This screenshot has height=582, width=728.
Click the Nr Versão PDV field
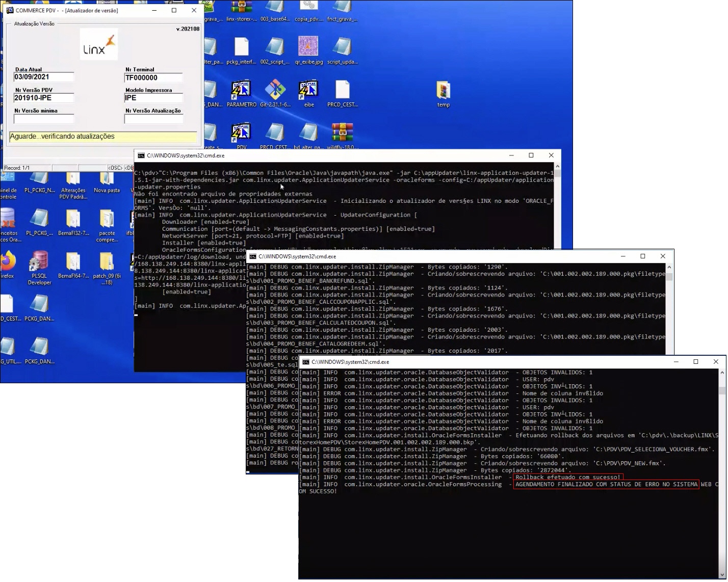[x=44, y=98]
